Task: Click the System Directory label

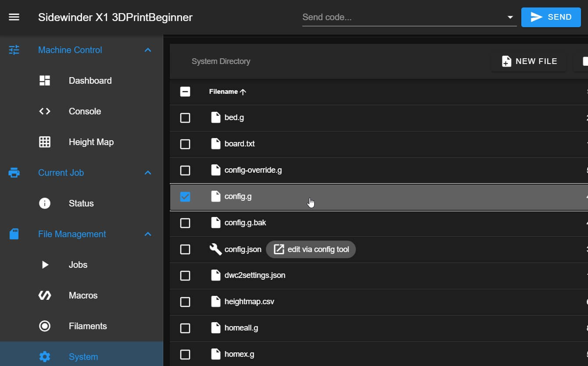Action: click(x=221, y=61)
